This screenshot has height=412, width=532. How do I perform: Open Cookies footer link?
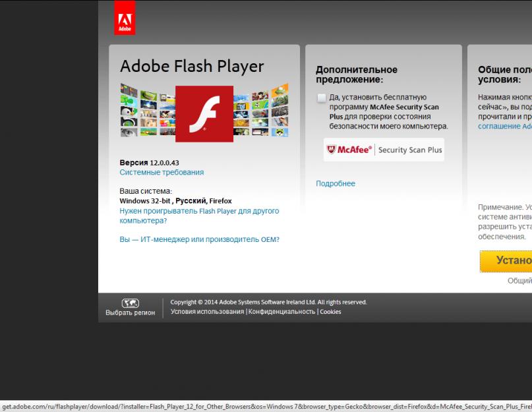[x=330, y=312]
